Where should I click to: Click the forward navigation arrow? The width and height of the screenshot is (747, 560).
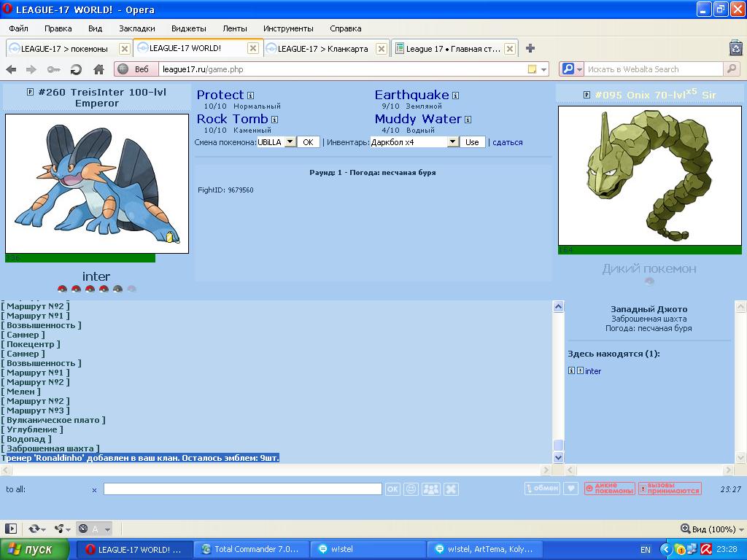tap(31, 69)
